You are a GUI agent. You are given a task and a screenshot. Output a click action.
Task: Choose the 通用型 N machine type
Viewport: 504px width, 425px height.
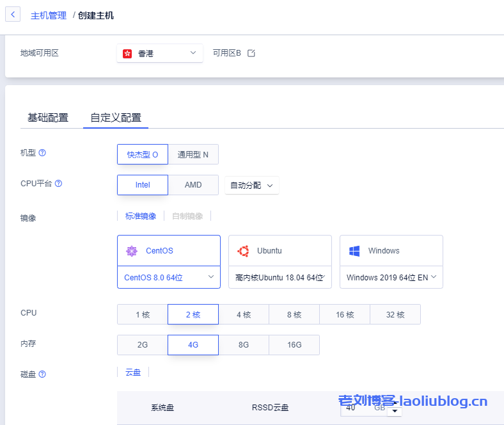(x=193, y=154)
